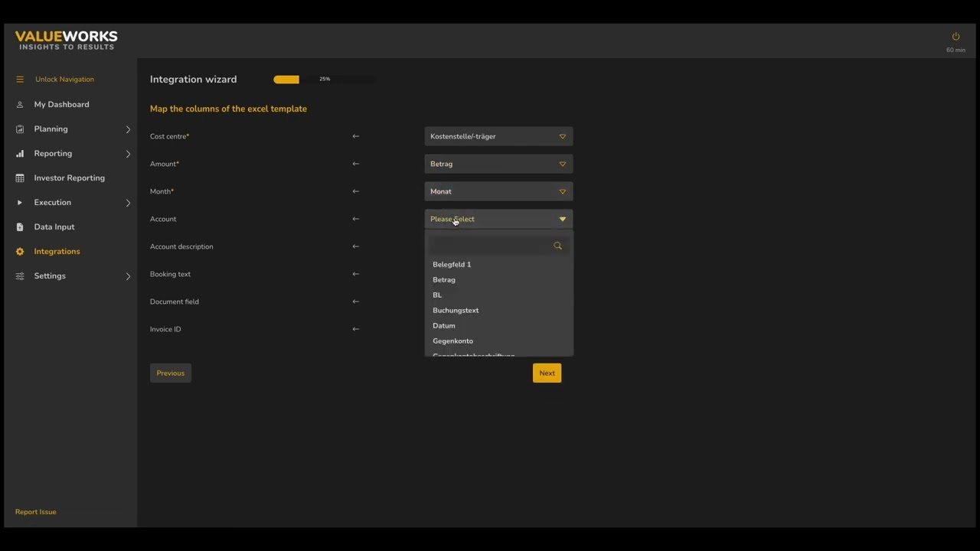Click the ValueWorks logo

[x=67, y=41]
